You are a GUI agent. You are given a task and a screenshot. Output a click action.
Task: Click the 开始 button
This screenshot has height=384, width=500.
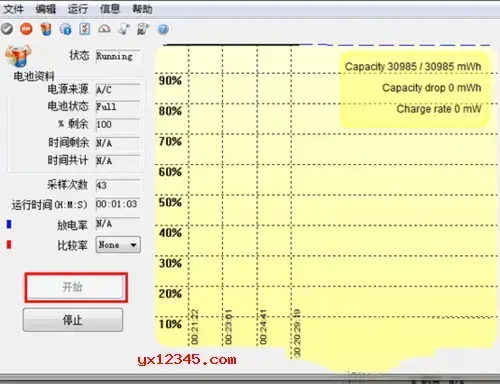76,287
